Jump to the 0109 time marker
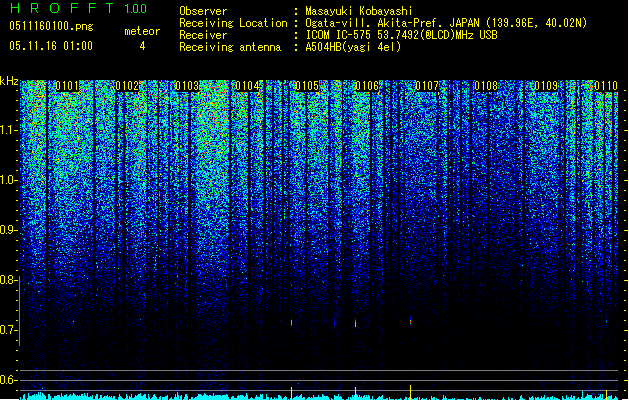Screen dimensions: 629x400 [546, 86]
